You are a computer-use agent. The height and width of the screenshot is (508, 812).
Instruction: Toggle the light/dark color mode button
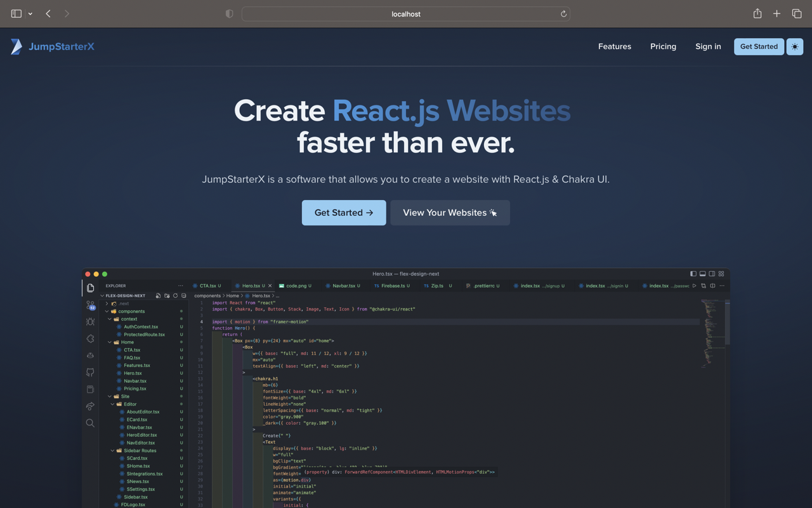point(795,46)
